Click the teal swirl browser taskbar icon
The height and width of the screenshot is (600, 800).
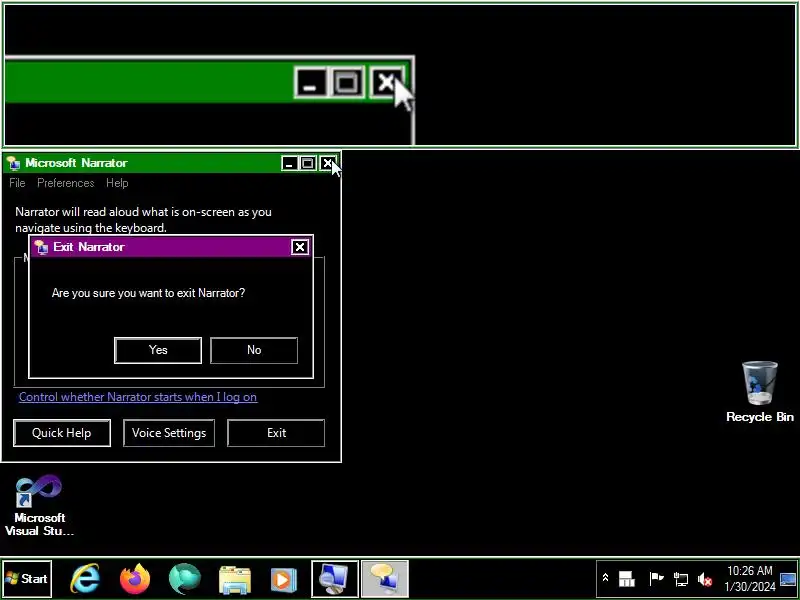click(185, 579)
